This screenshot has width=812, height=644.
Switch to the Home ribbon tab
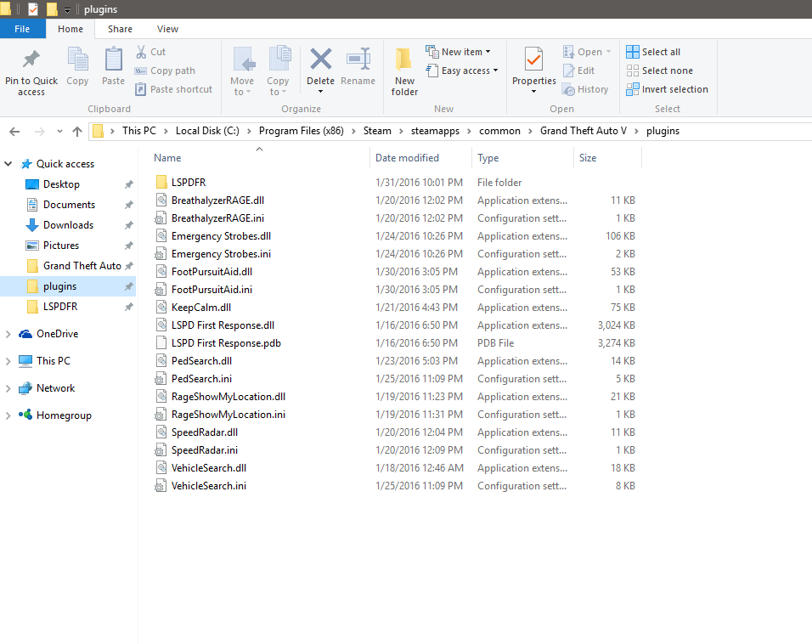coord(70,29)
